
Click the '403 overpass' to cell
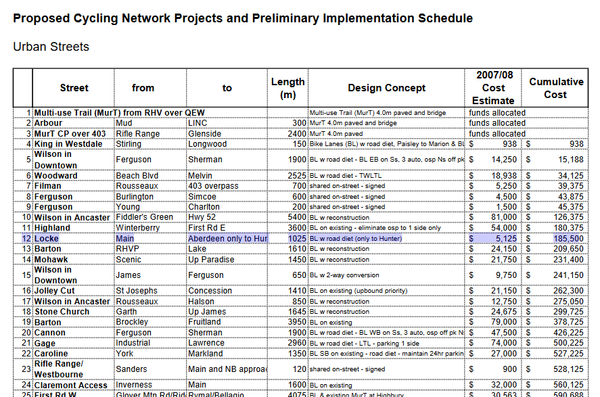(x=227, y=186)
